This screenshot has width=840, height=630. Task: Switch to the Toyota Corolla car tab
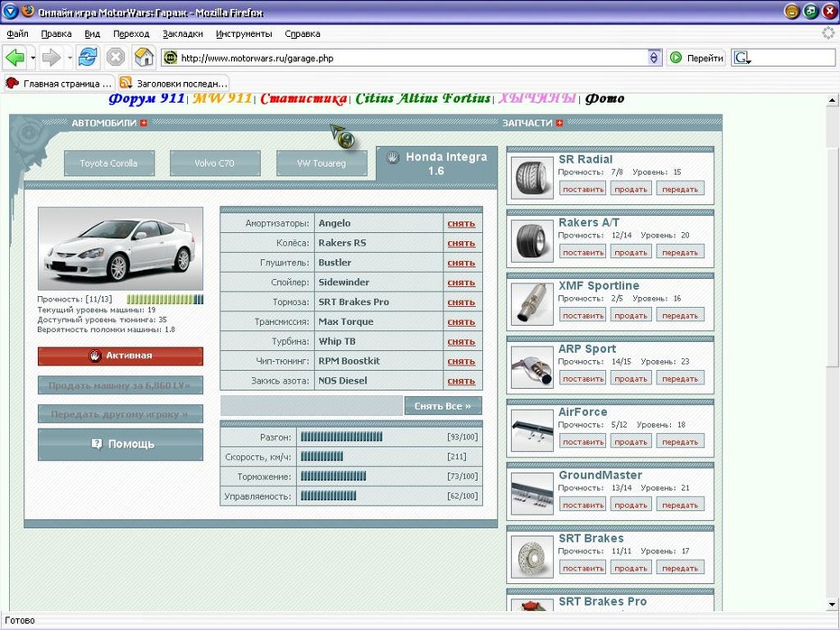coord(109,163)
